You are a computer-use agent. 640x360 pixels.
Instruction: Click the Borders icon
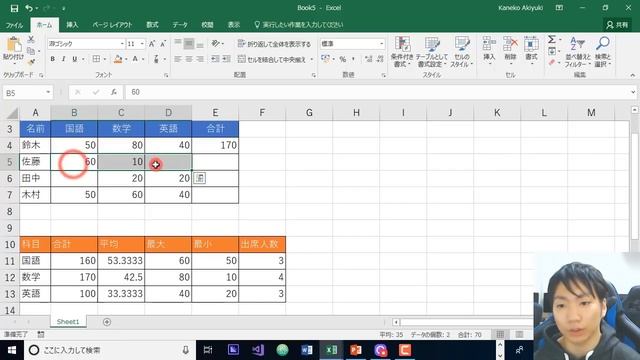coord(96,59)
